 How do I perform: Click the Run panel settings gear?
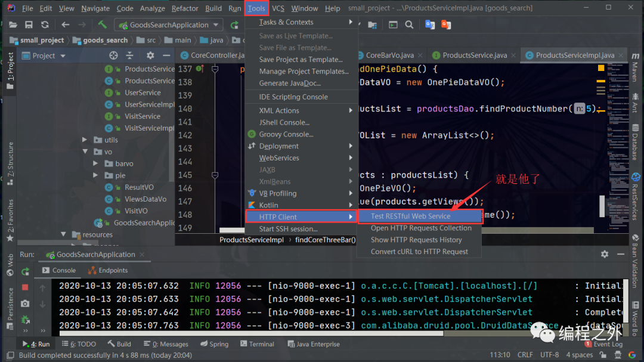(x=605, y=254)
